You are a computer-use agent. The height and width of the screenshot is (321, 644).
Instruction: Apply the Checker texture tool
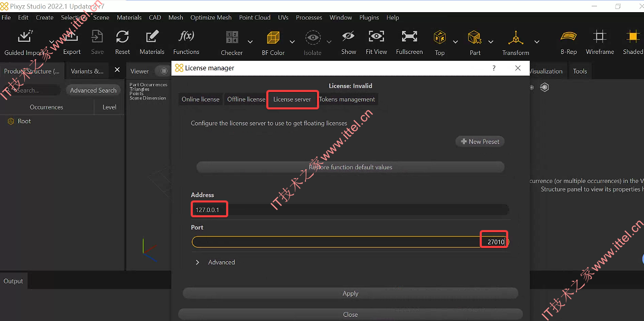point(232,43)
